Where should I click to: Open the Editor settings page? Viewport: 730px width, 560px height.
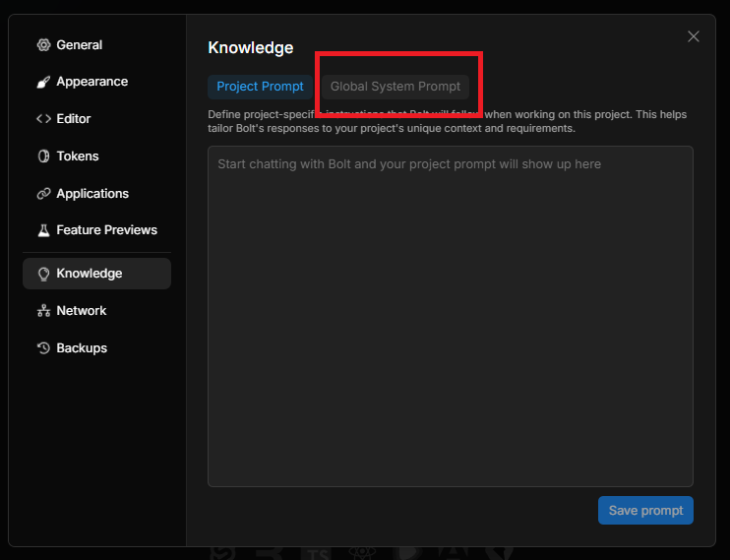coord(96,119)
